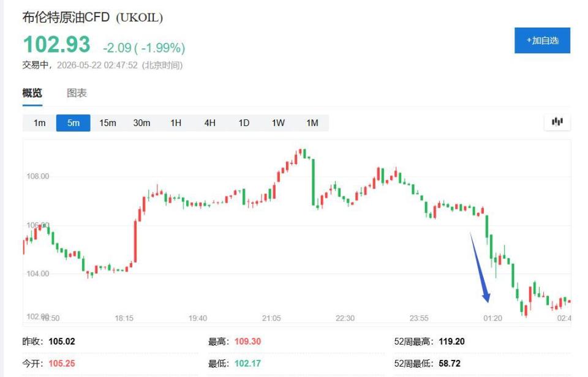Add UKOIL to watchlist via +加自选
588x377 pixels.
click(x=542, y=40)
